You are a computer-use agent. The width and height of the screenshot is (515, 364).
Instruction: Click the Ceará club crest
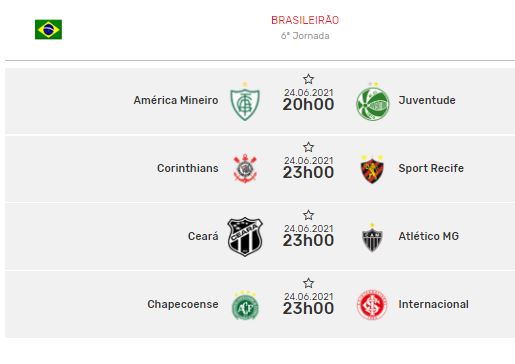[245, 237]
